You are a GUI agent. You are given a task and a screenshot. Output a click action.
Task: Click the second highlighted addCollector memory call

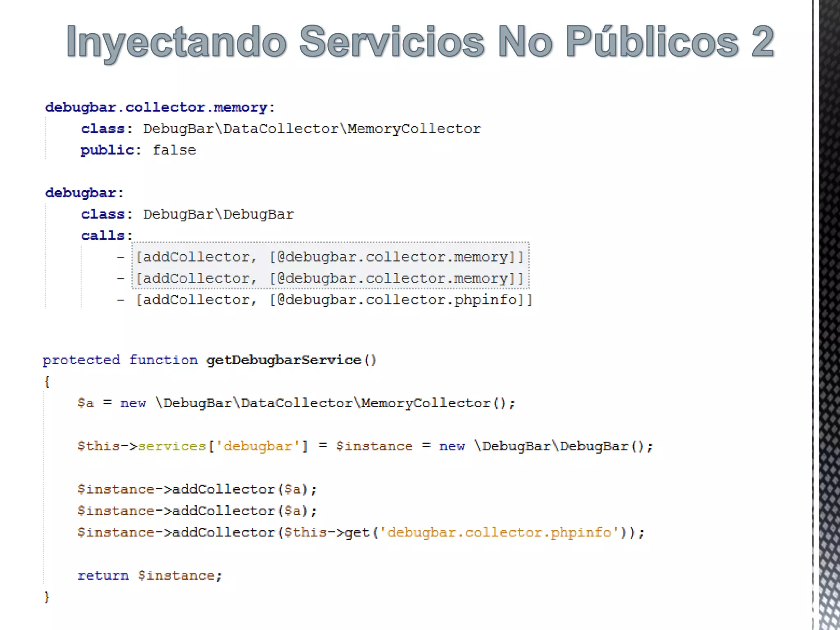click(330, 278)
